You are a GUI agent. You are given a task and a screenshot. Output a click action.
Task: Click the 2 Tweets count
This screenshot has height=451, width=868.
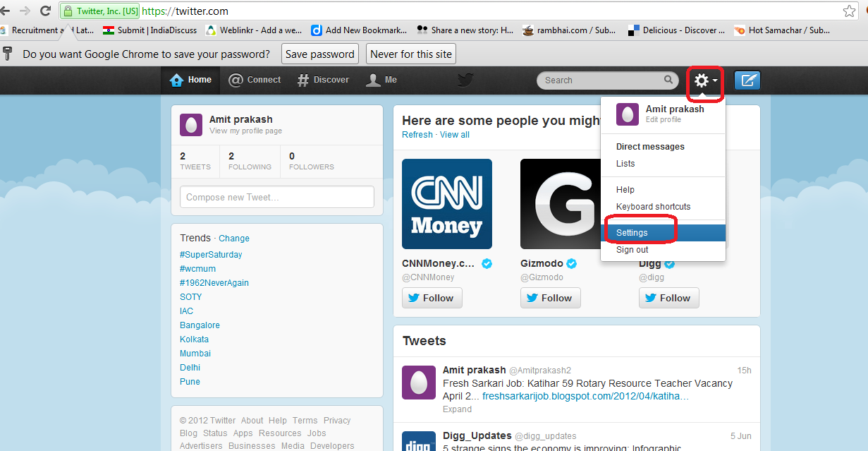point(195,161)
